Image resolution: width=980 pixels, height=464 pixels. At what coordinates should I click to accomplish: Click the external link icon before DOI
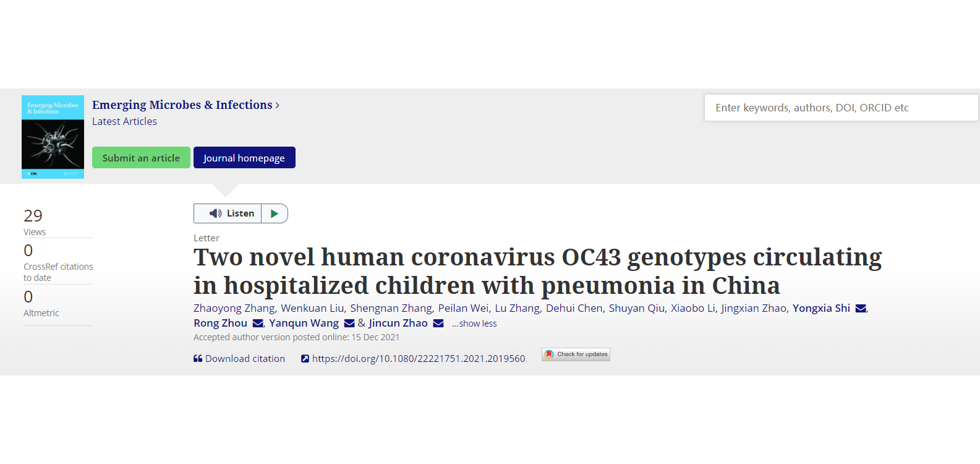(x=305, y=359)
